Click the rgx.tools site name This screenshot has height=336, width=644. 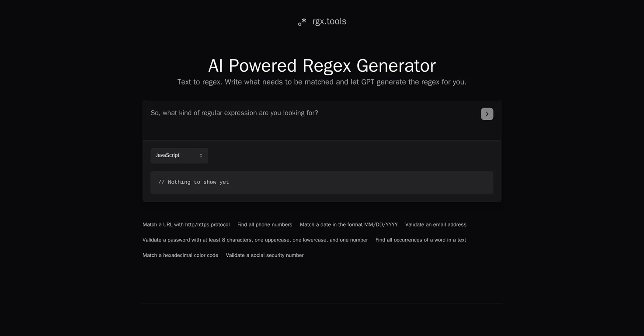(329, 21)
